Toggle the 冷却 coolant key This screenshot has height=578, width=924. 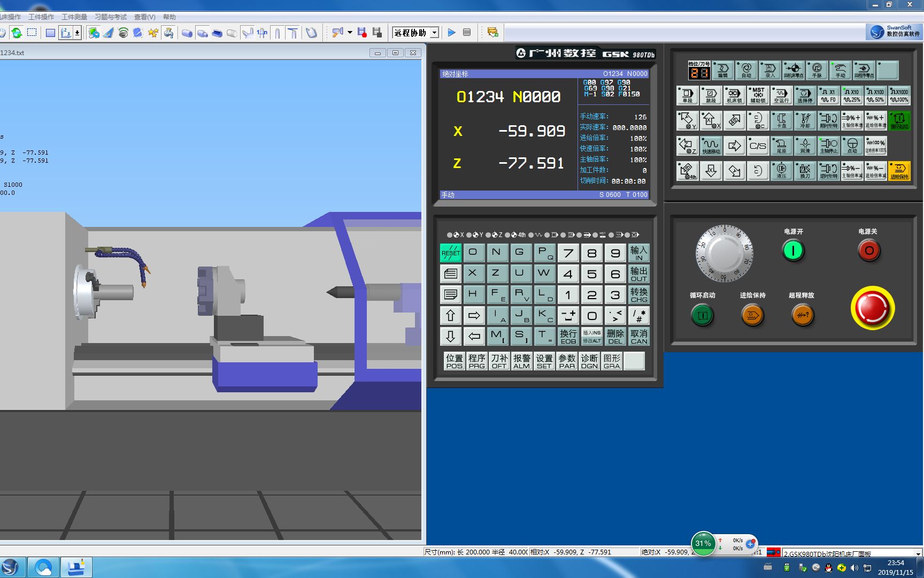point(805,120)
